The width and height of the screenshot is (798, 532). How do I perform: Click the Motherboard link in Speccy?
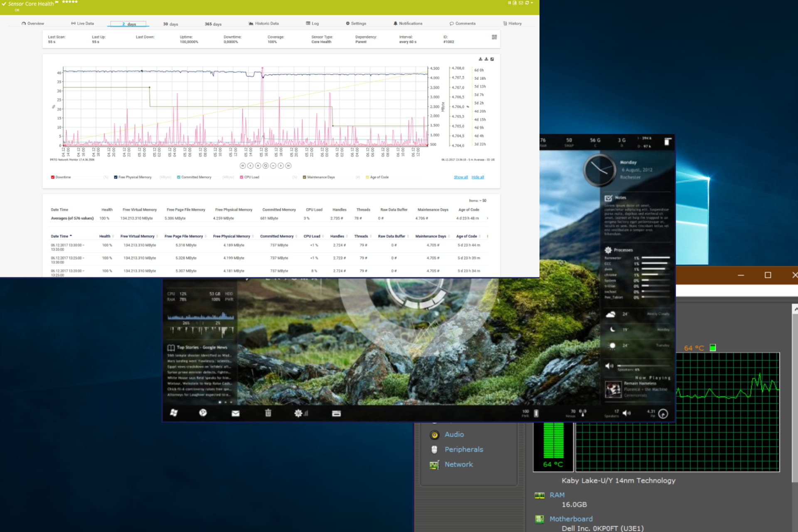point(571,519)
